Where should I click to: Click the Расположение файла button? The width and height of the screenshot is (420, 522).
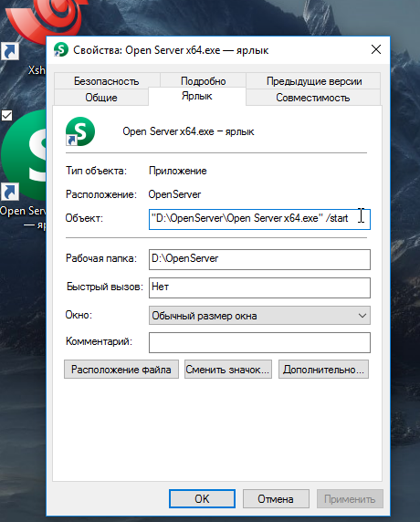pos(121,370)
